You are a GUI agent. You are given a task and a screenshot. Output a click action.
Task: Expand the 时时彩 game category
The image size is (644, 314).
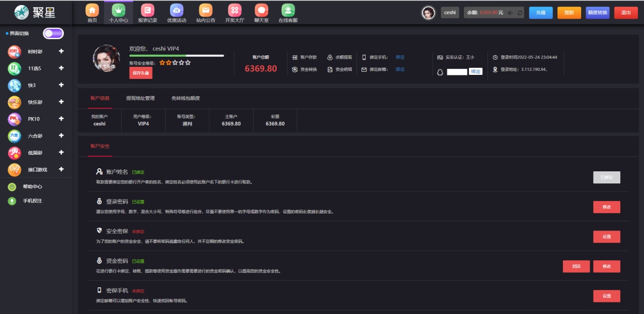tap(61, 51)
